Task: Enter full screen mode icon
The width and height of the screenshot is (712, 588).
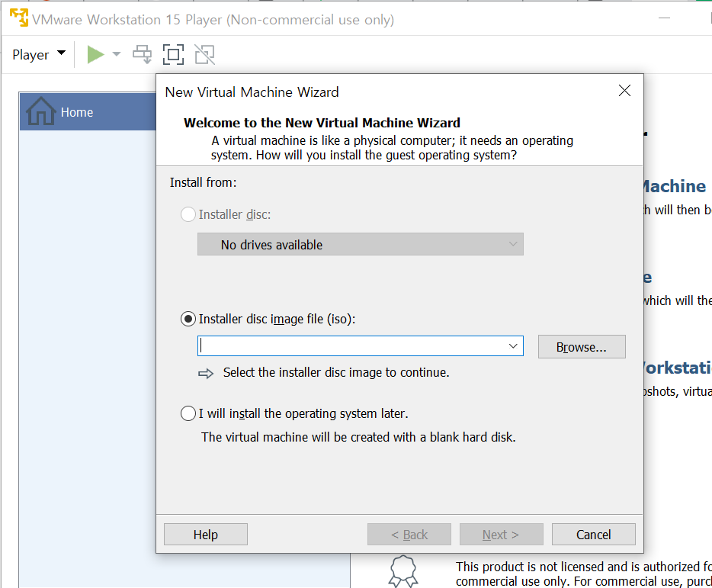Action: pos(174,54)
